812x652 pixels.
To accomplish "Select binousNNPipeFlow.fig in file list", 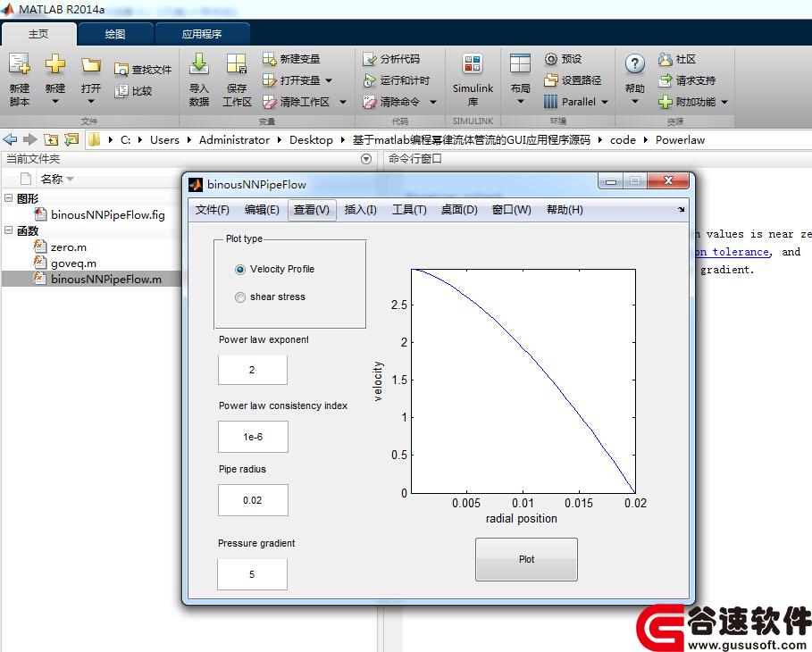I will [108, 215].
